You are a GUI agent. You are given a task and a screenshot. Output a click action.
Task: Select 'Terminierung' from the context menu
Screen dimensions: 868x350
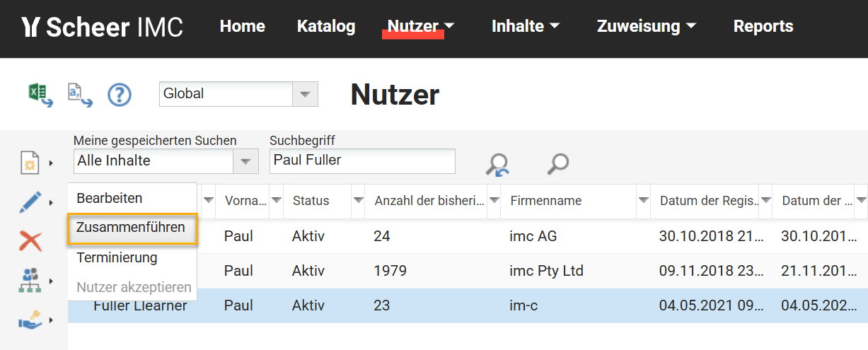point(117,257)
